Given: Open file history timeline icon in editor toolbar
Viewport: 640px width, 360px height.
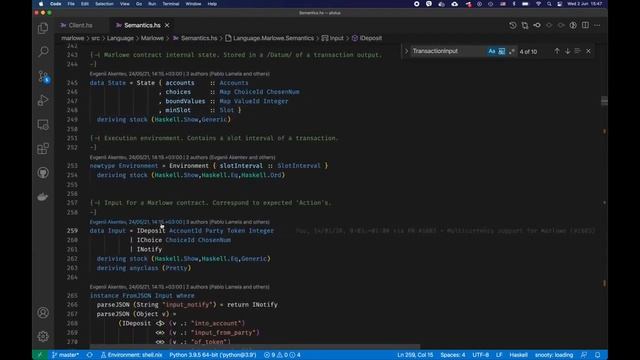Looking at the screenshot, I should 513,25.
